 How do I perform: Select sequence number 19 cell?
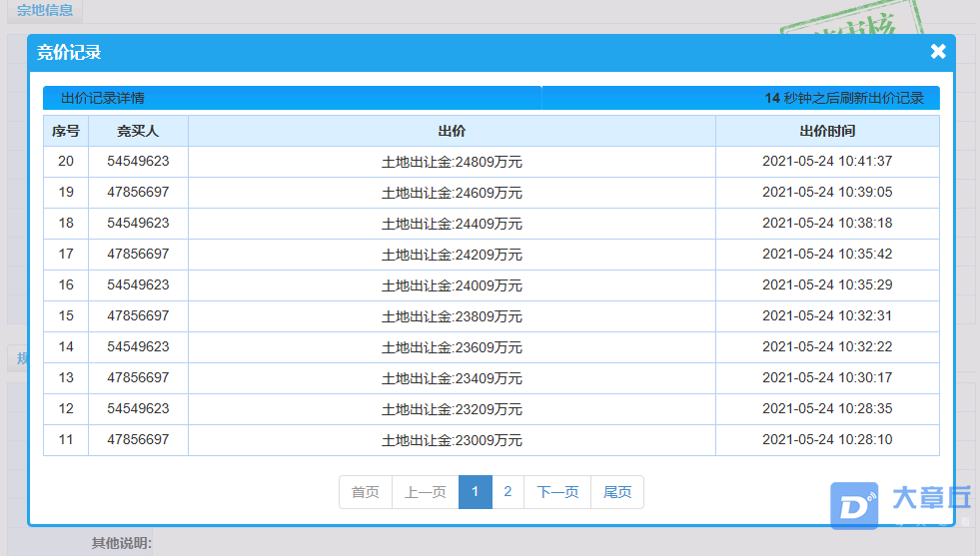pyautogui.click(x=66, y=192)
